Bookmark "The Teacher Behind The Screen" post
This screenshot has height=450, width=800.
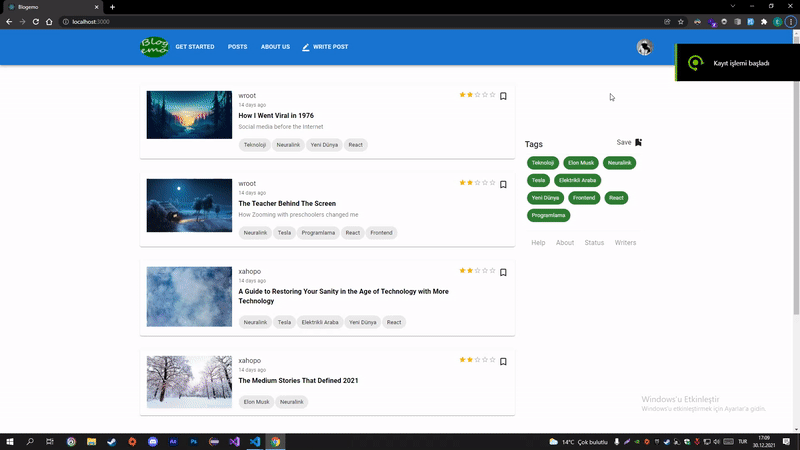503,184
